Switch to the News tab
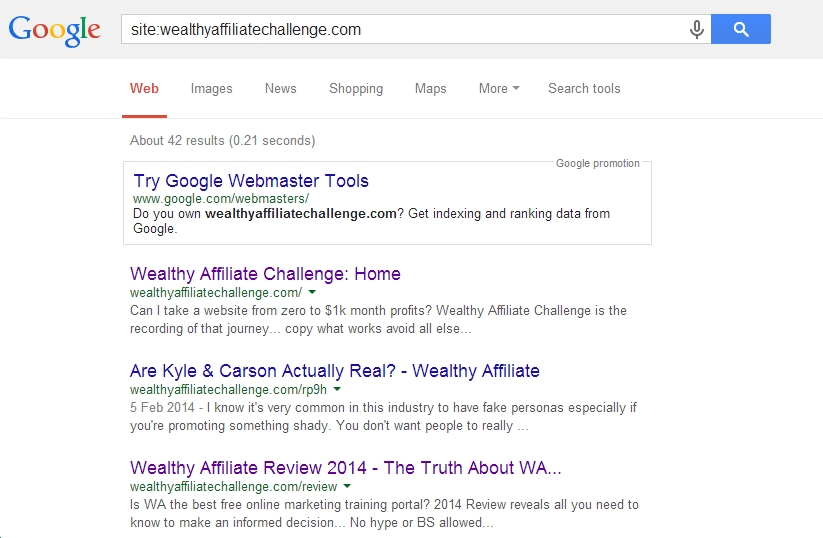Image resolution: width=823 pixels, height=538 pixels. tap(281, 89)
